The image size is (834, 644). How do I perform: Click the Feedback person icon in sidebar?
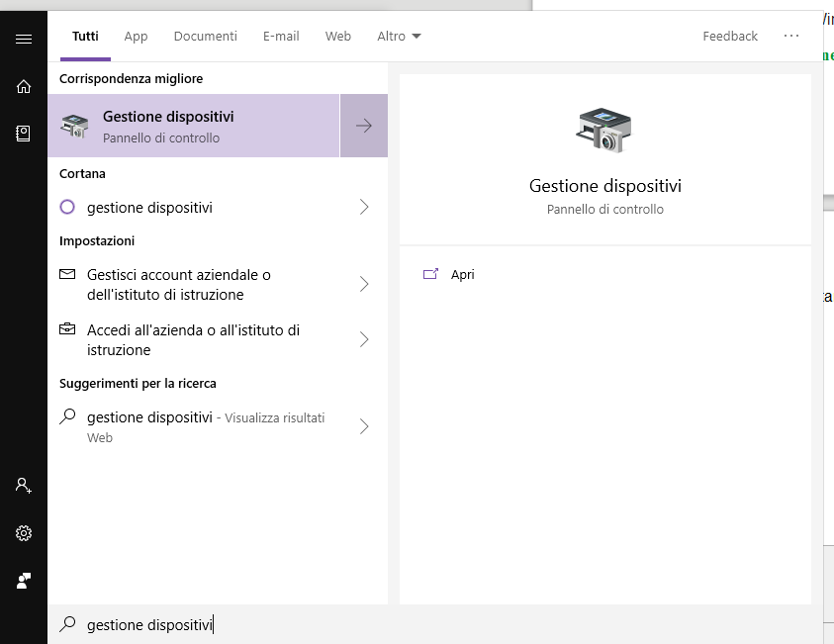pos(24,581)
